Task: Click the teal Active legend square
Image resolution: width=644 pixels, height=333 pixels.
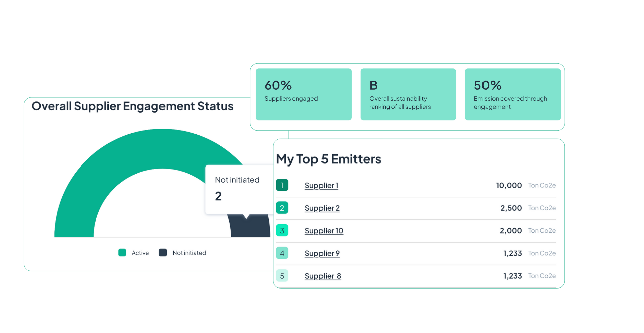Action: pyautogui.click(x=122, y=253)
